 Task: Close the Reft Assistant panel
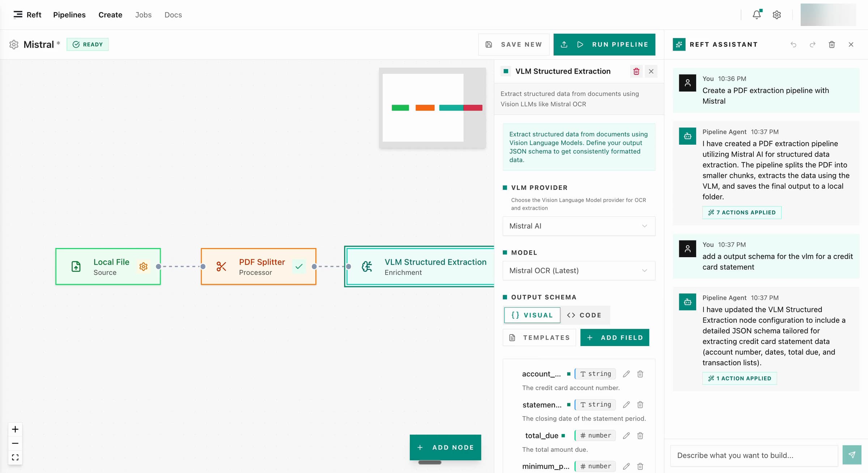tap(851, 44)
